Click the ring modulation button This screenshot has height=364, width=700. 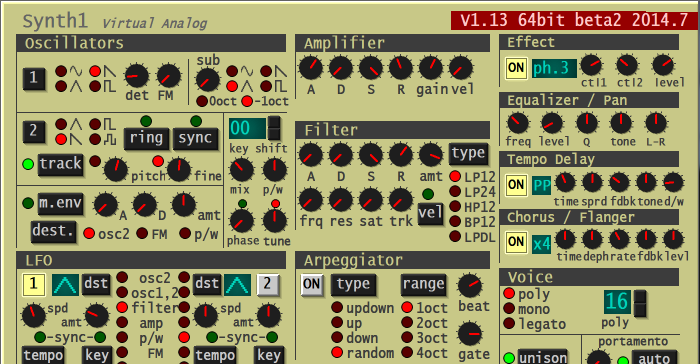[x=146, y=138]
